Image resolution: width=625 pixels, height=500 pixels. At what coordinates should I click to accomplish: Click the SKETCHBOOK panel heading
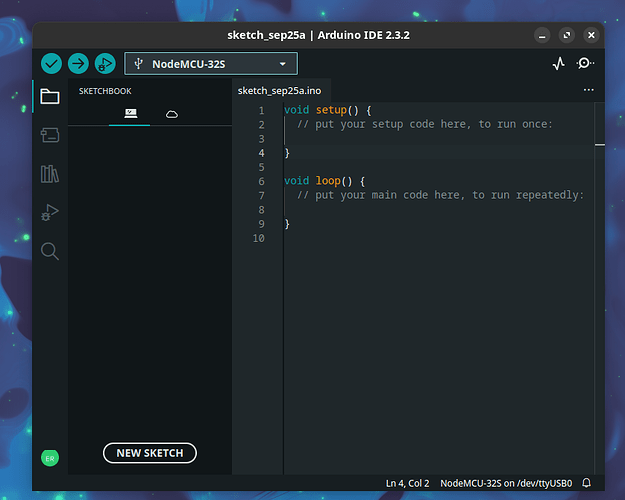pos(105,91)
